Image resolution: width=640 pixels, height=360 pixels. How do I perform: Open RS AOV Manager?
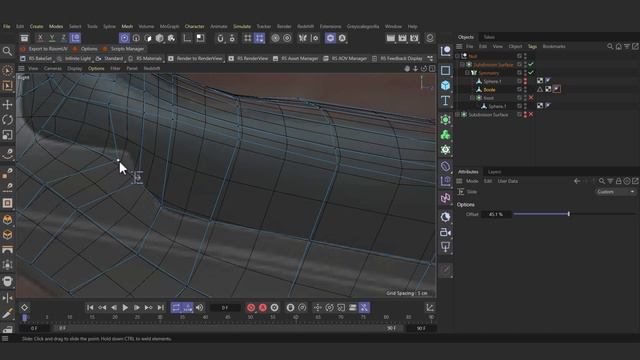point(345,58)
